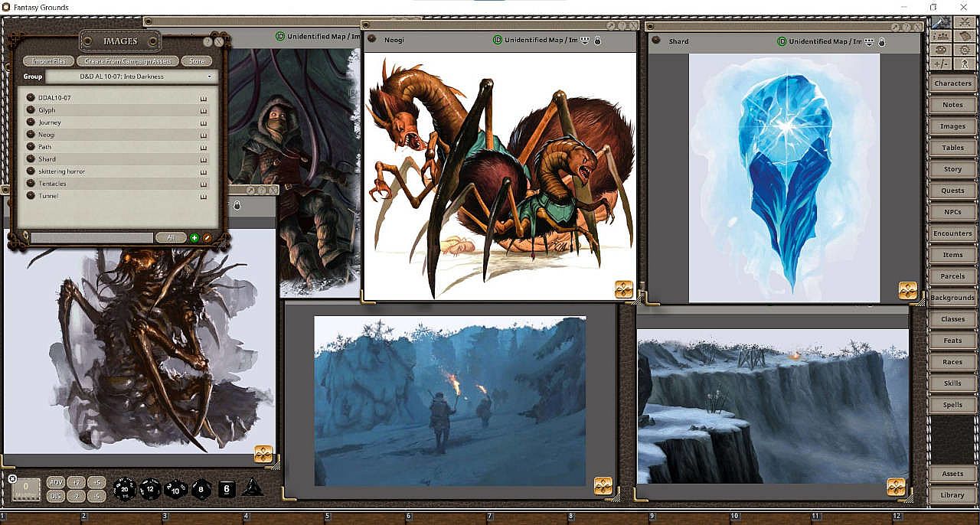The image size is (980, 525).
Task: Click the Shard window image toolbar button
Action: [908, 291]
